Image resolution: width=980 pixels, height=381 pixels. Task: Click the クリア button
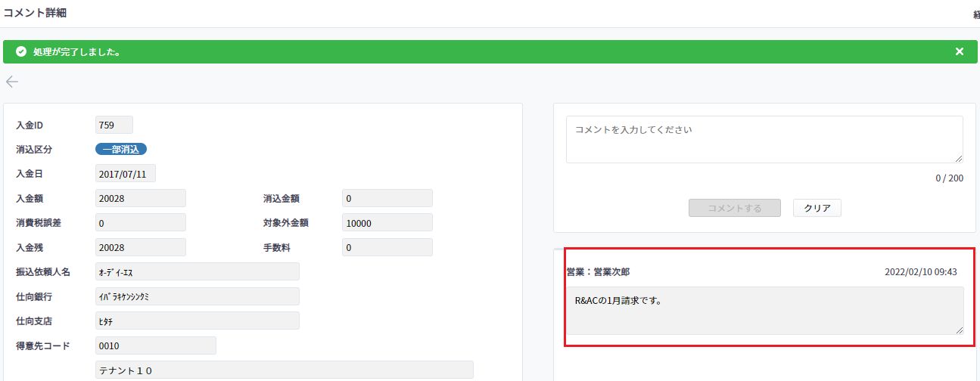pyautogui.click(x=817, y=208)
